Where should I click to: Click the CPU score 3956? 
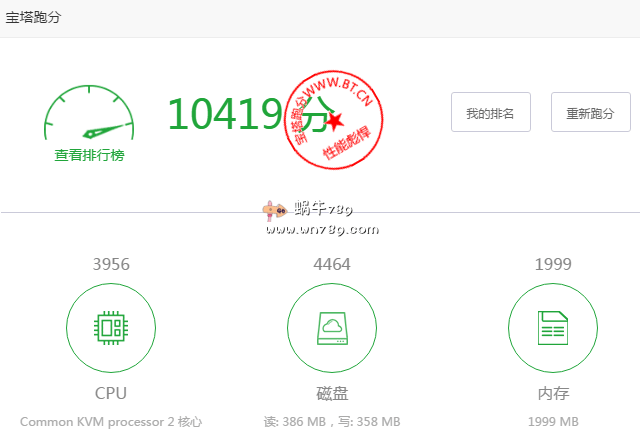coord(111,264)
